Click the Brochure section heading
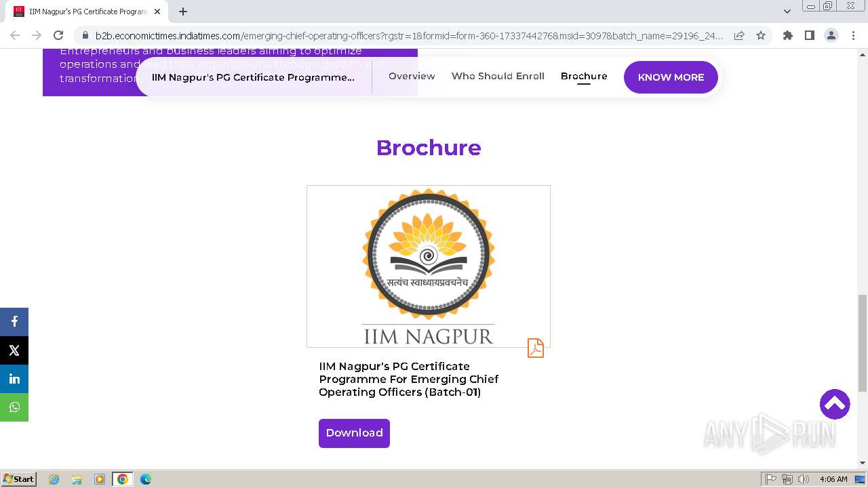 point(429,147)
